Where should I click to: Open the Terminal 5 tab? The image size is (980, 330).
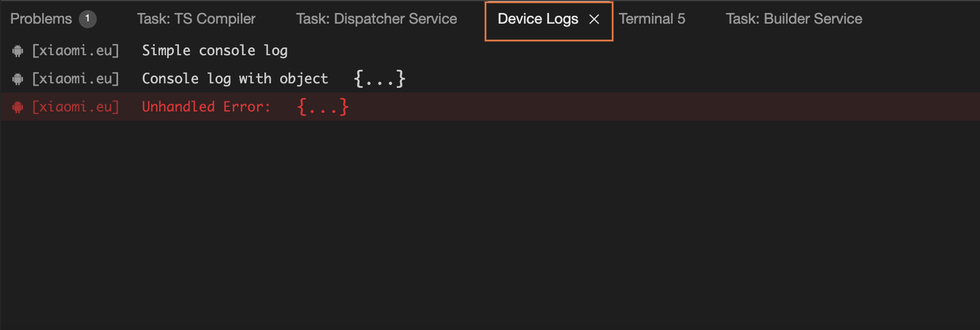(652, 19)
